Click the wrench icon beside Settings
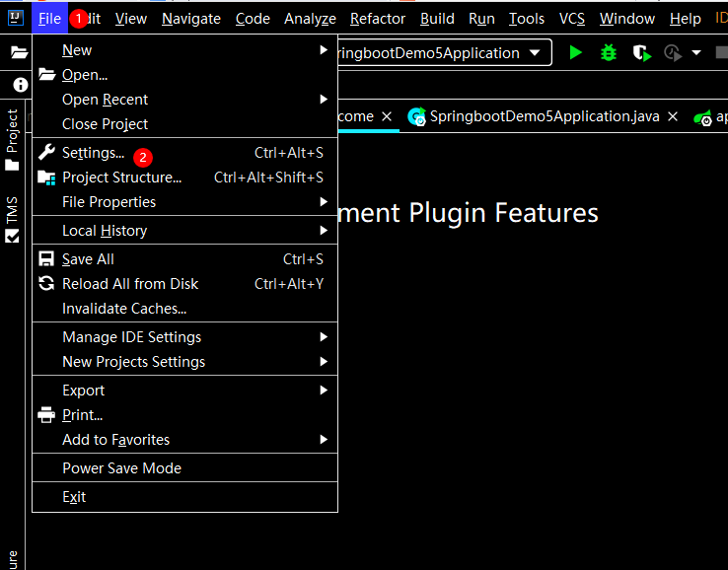This screenshot has width=728, height=570. (x=46, y=152)
